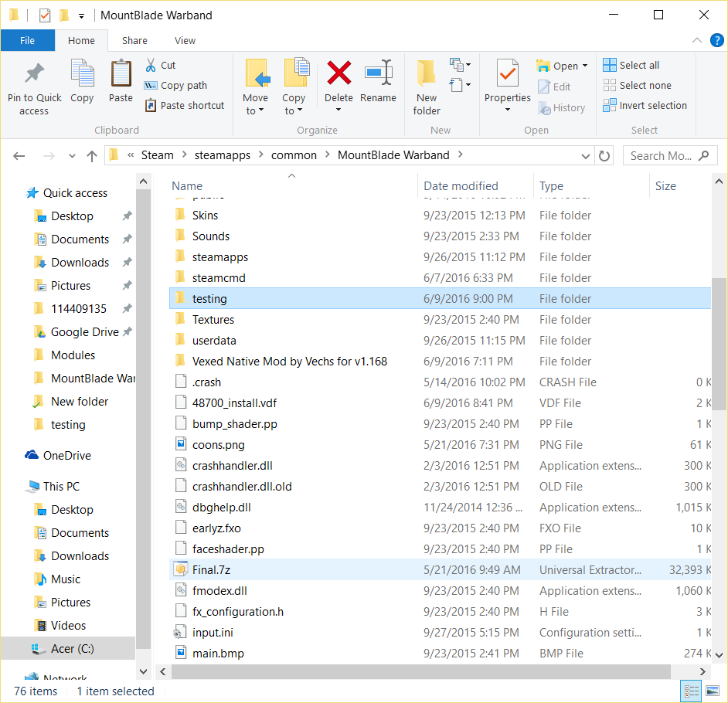728x703 pixels.
Task: Switch to the Home ribbon tab
Action: click(x=81, y=40)
